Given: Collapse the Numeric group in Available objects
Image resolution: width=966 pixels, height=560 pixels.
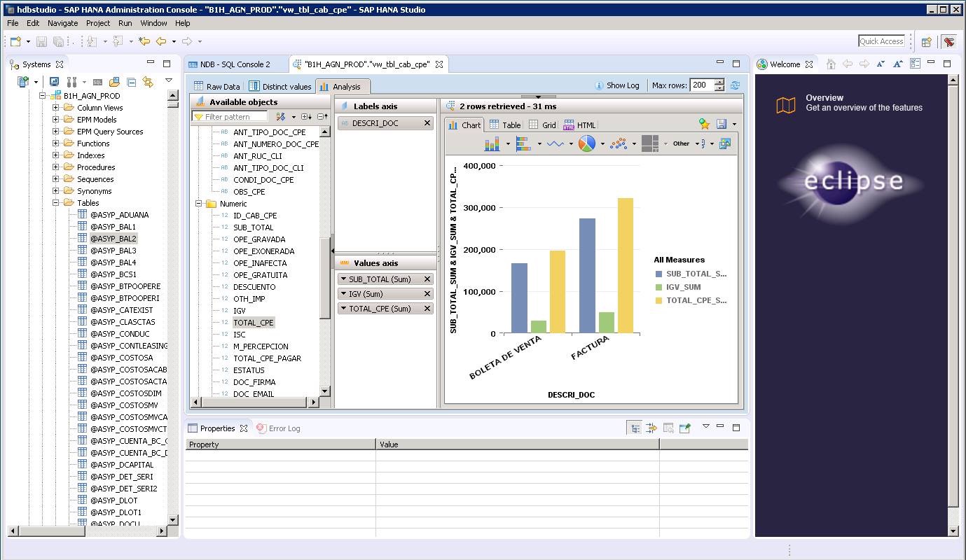Looking at the screenshot, I should click(199, 204).
